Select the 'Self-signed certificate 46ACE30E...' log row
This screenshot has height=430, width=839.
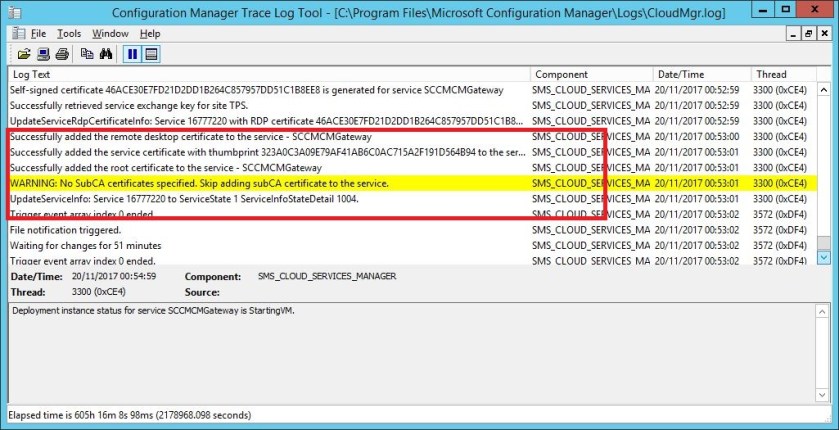click(x=412, y=90)
